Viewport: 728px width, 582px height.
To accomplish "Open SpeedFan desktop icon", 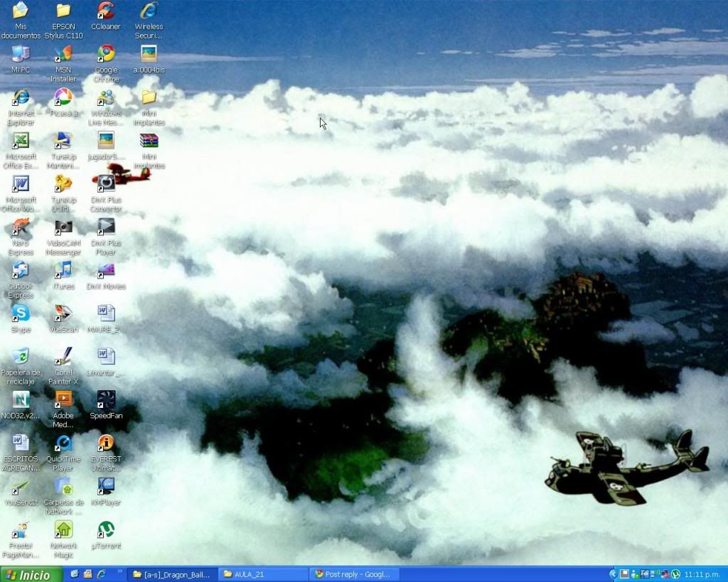I will (x=106, y=400).
